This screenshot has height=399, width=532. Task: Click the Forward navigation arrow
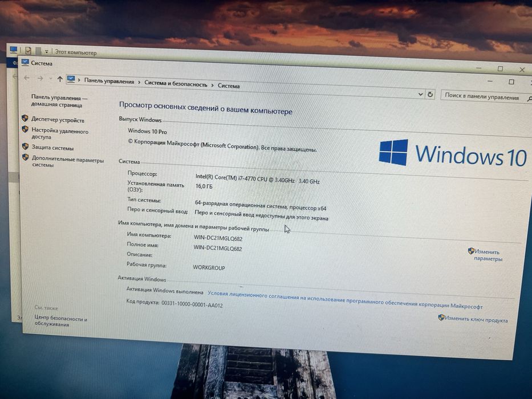point(40,79)
